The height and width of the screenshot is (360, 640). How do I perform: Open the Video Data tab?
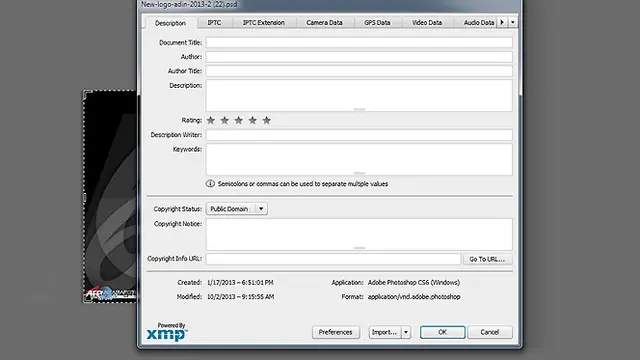(427, 22)
